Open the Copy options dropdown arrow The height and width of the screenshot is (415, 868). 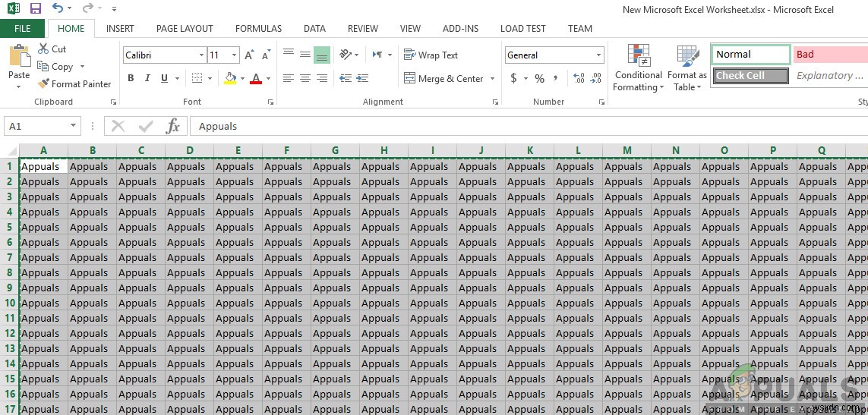[82, 67]
